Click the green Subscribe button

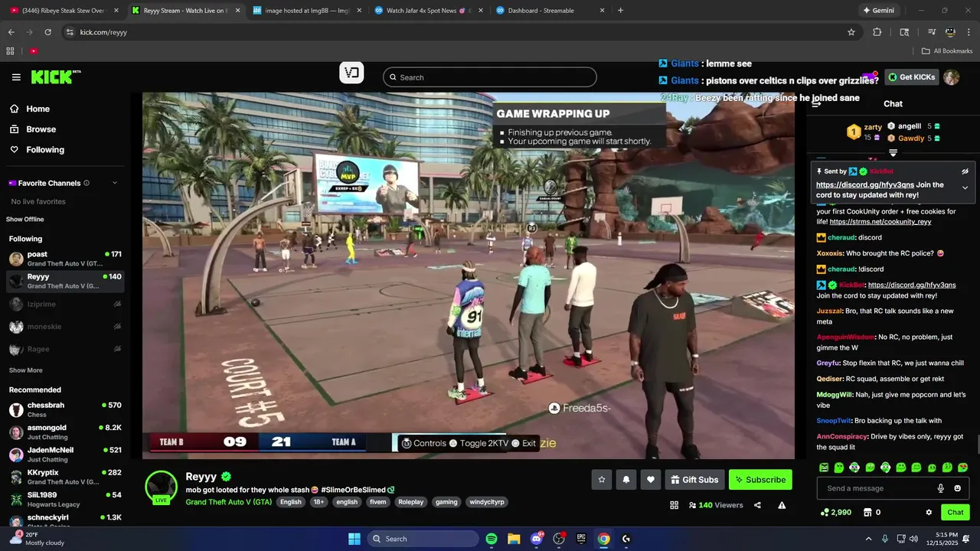click(x=760, y=480)
